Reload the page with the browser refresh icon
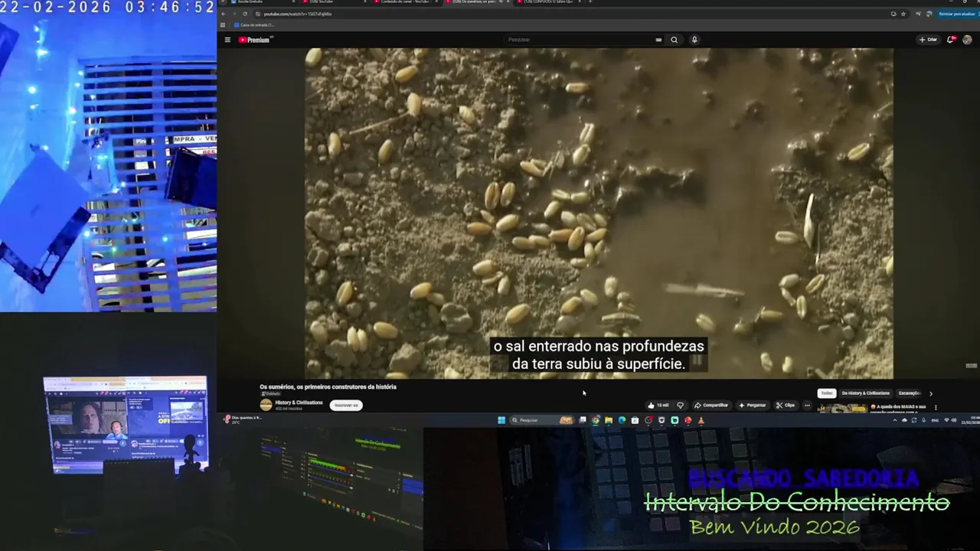Screen dimensions: 980x551 click(245, 14)
